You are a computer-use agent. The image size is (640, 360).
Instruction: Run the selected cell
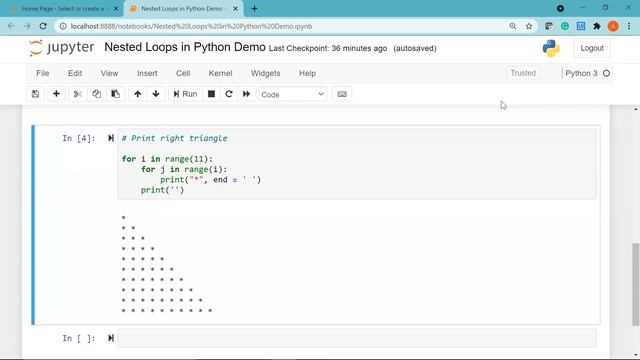(x=185, y=94)
